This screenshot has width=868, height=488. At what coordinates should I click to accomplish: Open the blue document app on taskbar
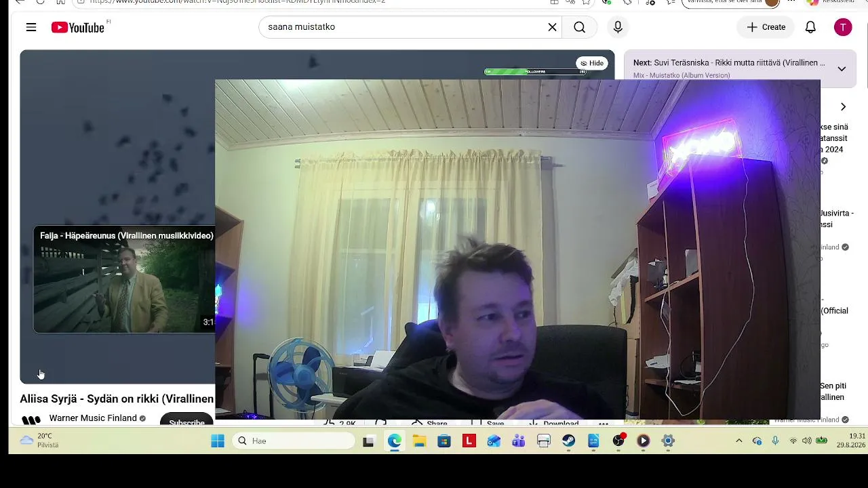(x=593, y=441)
